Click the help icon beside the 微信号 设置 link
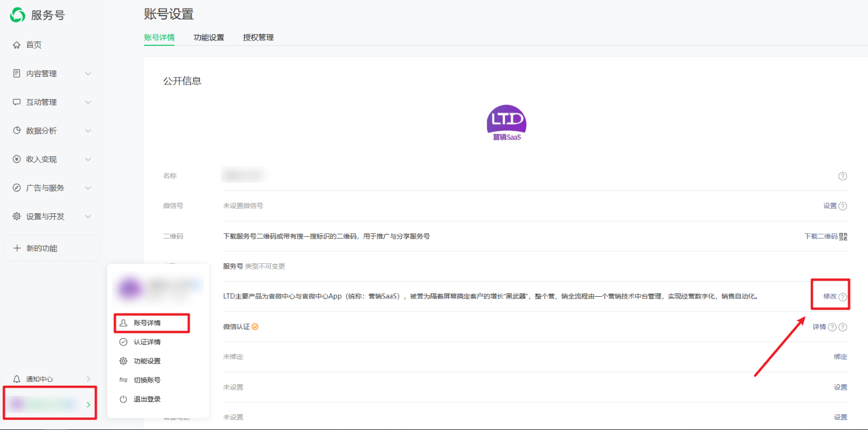868x430 pixels. (843, 206)
